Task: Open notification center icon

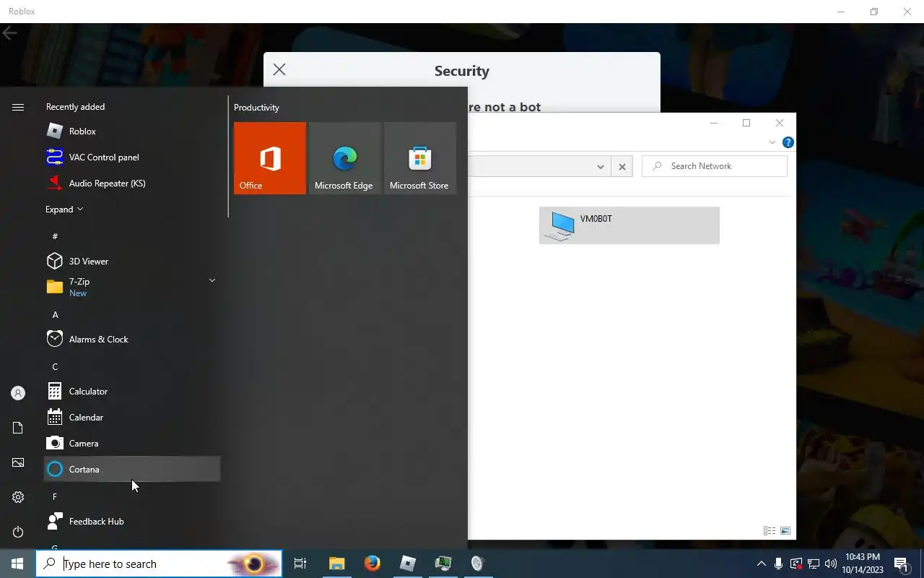Action: pos(901,564)
